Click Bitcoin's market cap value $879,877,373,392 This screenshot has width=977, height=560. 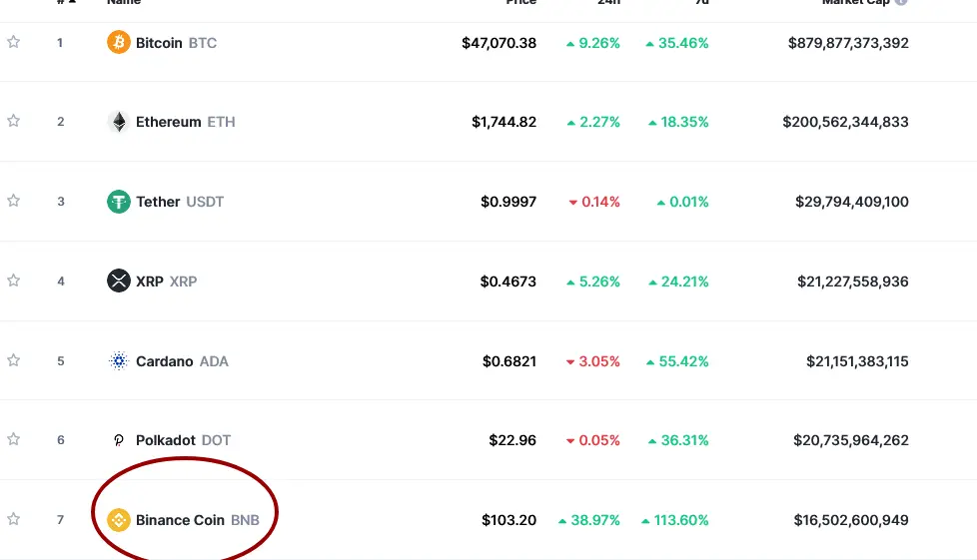pos(848,43)
